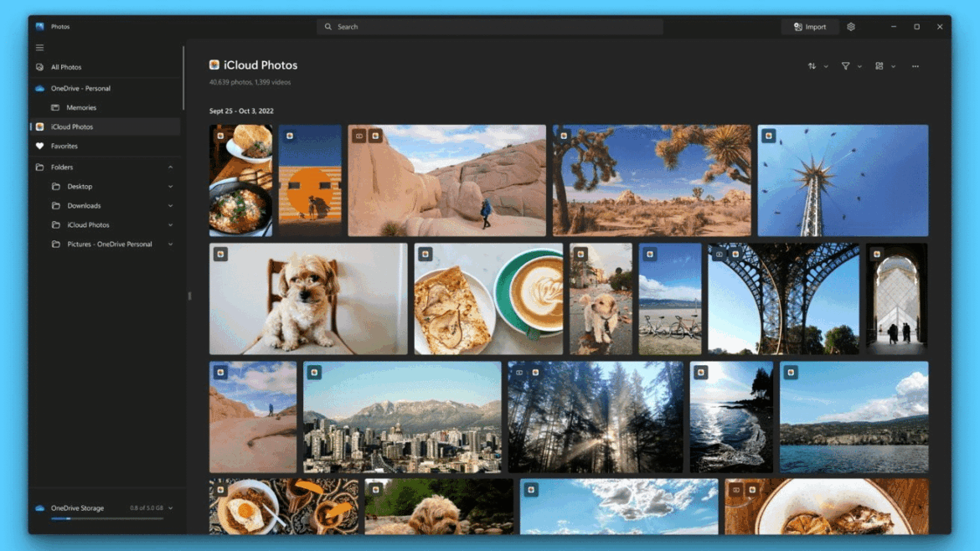Select the filter icon in the toolbar
This screenshot has height=551, width=980.
(x=846, y=65)
